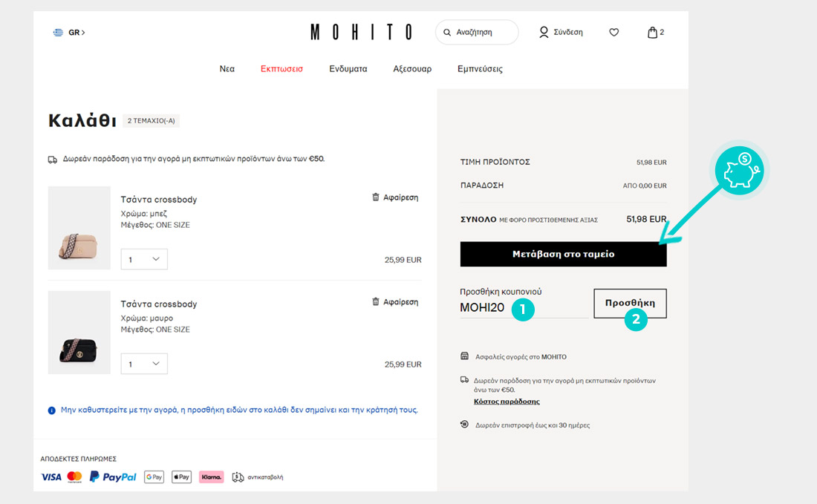Click the PayPal payment logo
Screen dimensions: 817x504
coord(113,477)
